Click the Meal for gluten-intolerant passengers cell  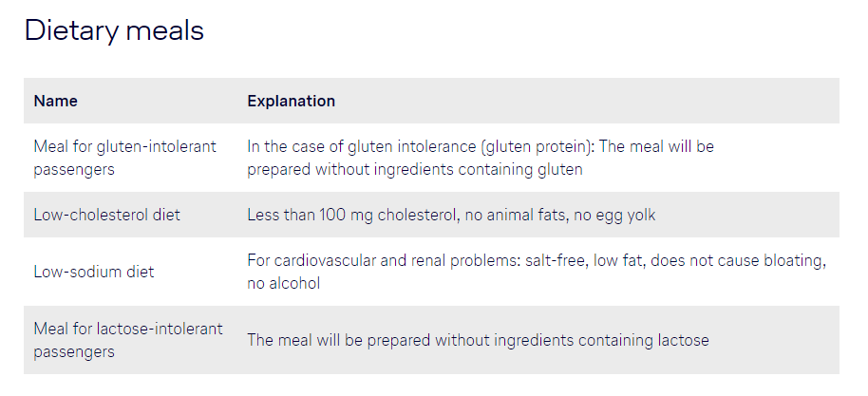(124, 158)
